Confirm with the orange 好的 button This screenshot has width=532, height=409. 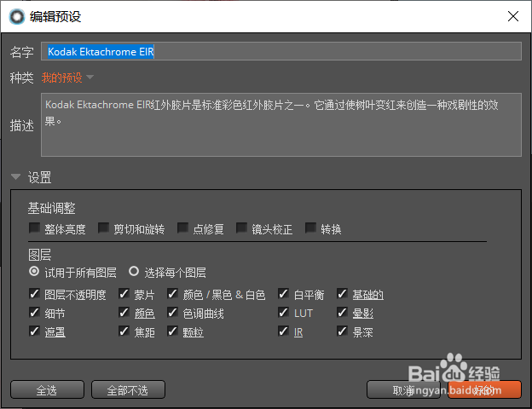click(484, 389)
